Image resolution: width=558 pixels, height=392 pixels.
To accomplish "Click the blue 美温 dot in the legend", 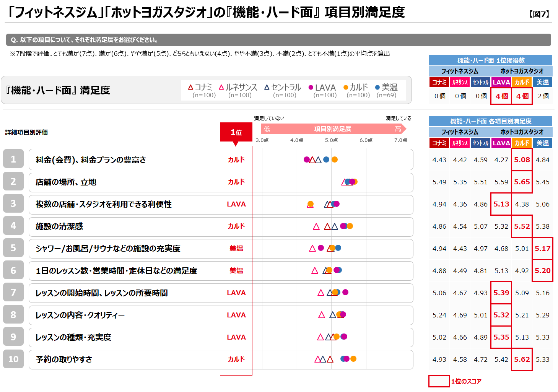I will [x=377, y=87].
